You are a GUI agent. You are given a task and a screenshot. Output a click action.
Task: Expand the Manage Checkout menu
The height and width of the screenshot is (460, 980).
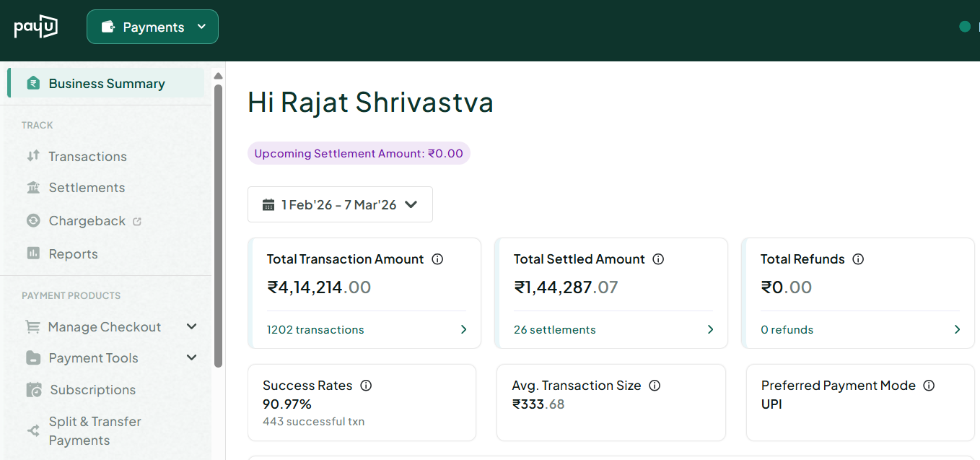(x=191, y=327)
